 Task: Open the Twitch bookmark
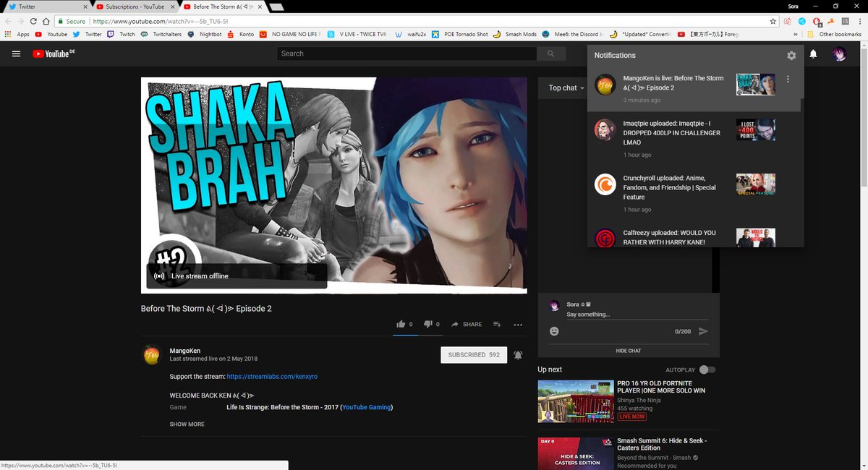coord(122,34)
